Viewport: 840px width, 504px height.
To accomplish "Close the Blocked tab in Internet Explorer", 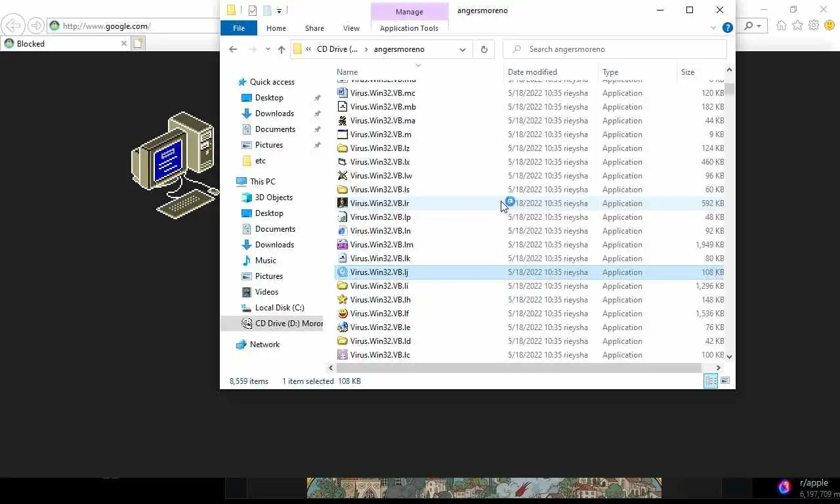I will coord(123,43).
